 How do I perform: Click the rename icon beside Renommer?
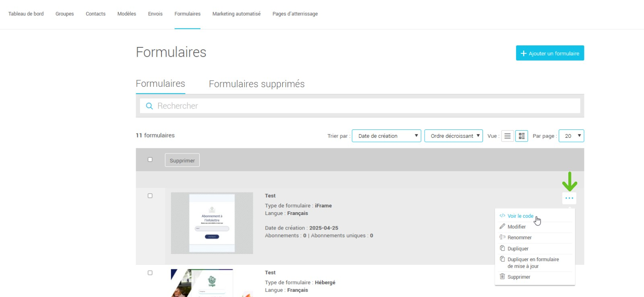coord(502,238)
